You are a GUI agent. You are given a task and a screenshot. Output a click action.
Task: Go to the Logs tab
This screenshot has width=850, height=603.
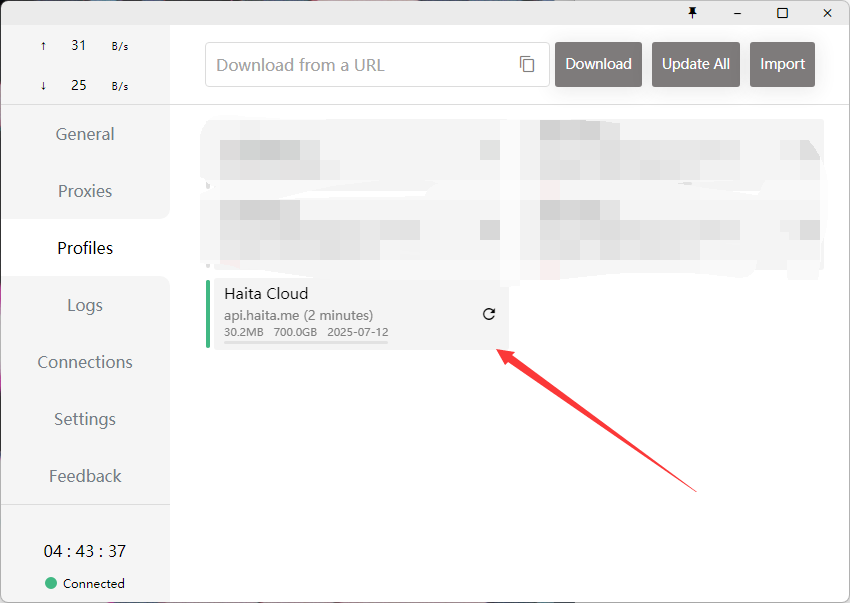click(85, 305)
